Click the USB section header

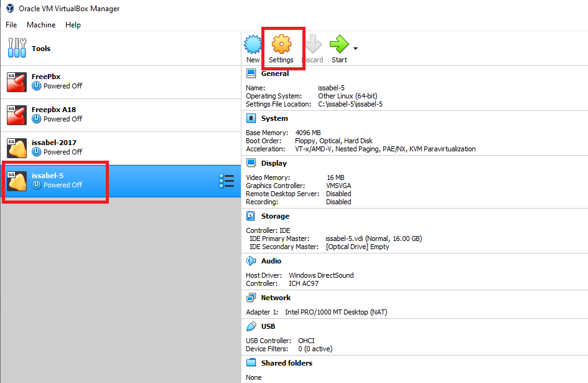click(268, 326)
